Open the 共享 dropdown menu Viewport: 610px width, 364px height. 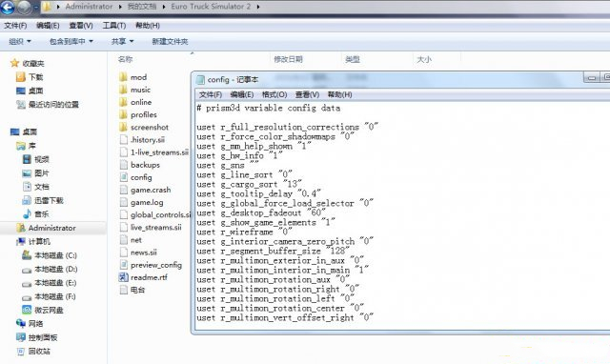(x=123, y=41)
